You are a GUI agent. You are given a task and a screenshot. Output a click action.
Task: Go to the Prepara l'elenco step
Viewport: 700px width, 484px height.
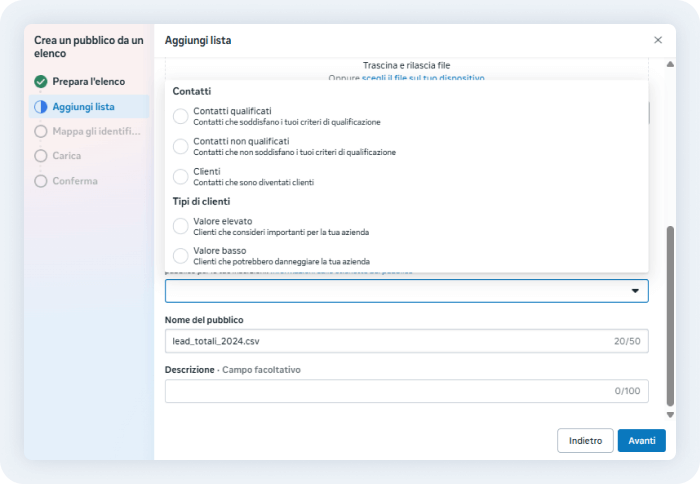[x=88, y=81]
